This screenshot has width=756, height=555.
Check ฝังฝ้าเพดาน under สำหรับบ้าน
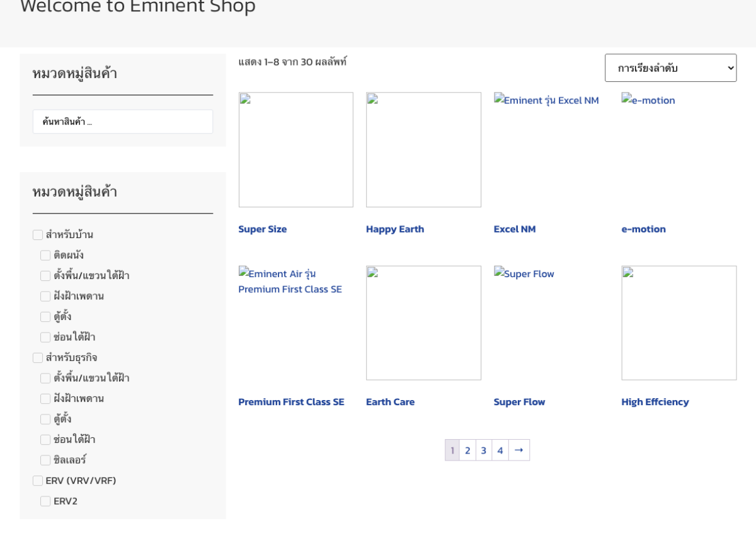pyautogui.click(x=45, y=296)
